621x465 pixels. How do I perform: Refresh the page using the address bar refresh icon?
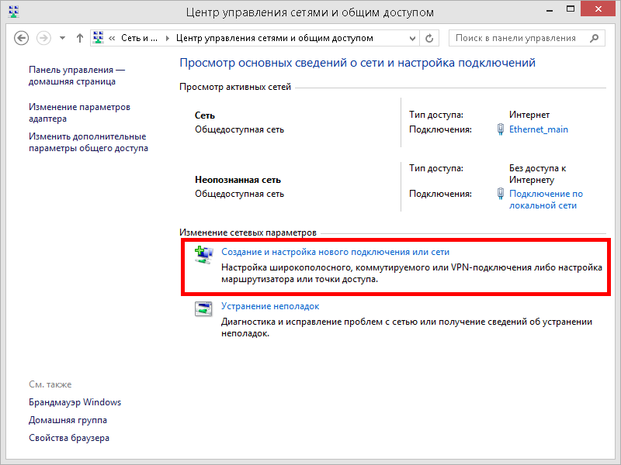pos(430,39)
